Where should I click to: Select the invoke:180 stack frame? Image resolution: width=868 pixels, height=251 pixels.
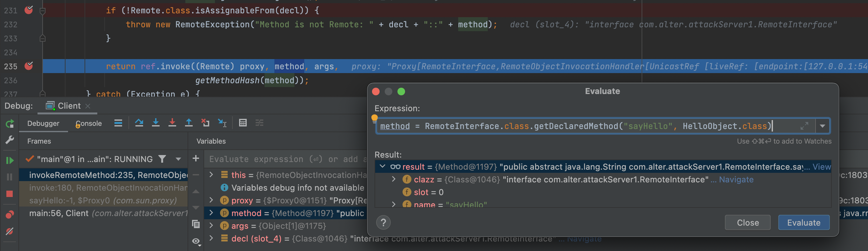(103, 188)
